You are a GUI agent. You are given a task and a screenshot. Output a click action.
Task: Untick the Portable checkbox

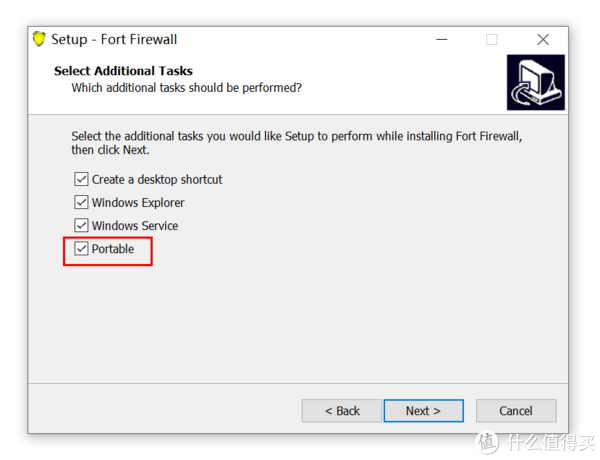(81, 249)
